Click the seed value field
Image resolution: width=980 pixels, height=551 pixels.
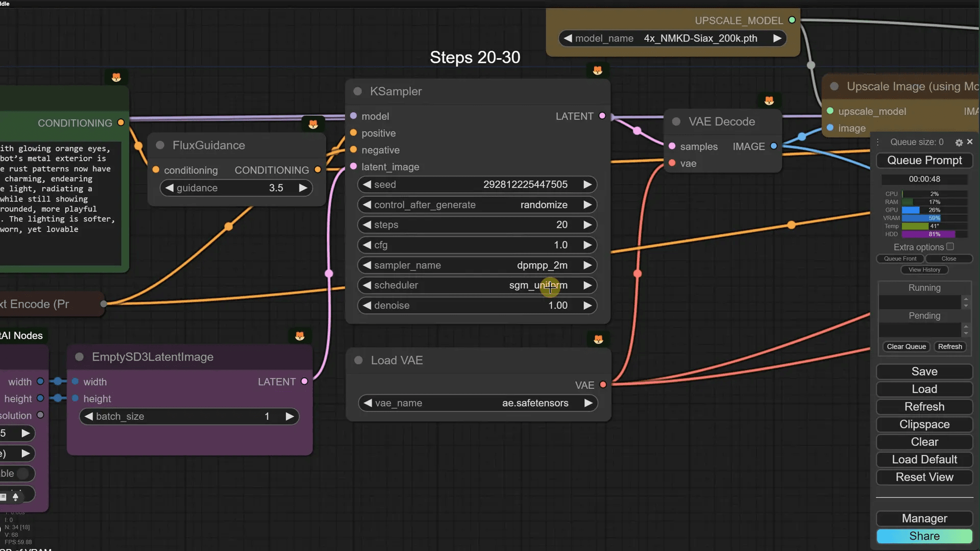525,185
